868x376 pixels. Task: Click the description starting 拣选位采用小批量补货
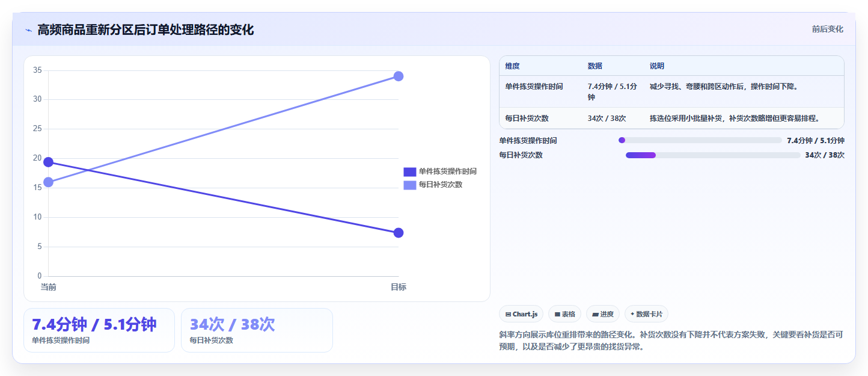pos(735,119)
